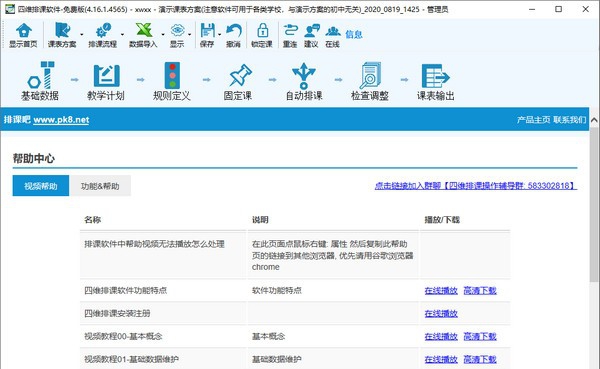This screenshot has height=369, width=600.
Task: Click the 显示首页 home icon
Action: click(24, 30)
